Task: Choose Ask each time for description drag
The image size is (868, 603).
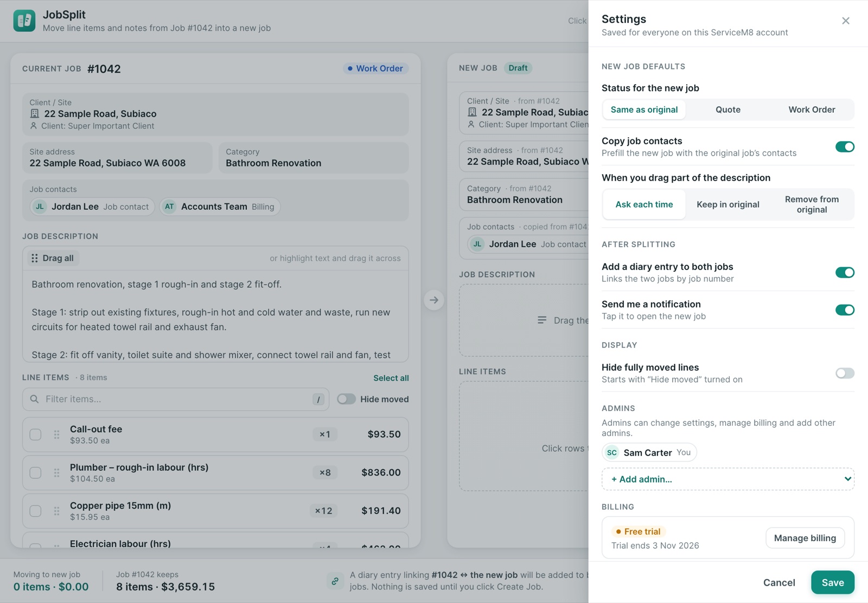Action: click(x=644, y=204)
